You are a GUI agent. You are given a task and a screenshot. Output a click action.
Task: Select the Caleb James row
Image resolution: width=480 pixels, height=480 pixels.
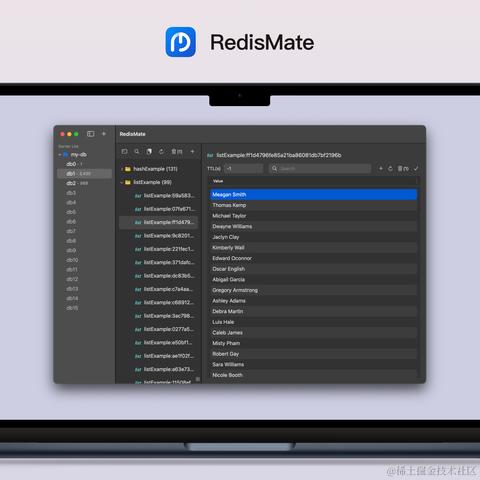(313, 333)
